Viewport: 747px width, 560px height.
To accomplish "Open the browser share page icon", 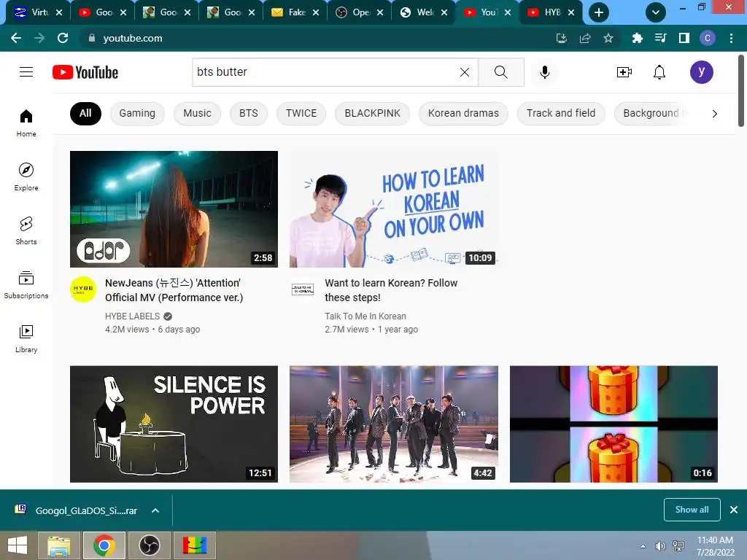I will coord(585,38).
